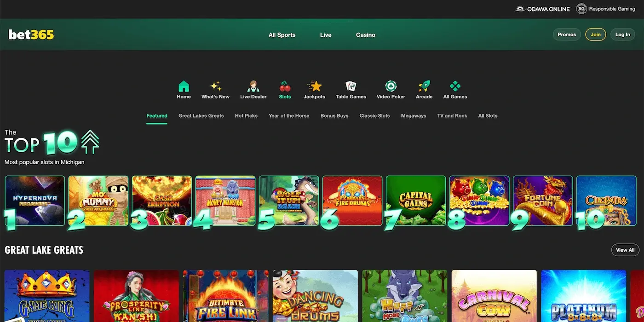Open the TV and Rock tab
This screenshot has width=644, height=322.
452,116
